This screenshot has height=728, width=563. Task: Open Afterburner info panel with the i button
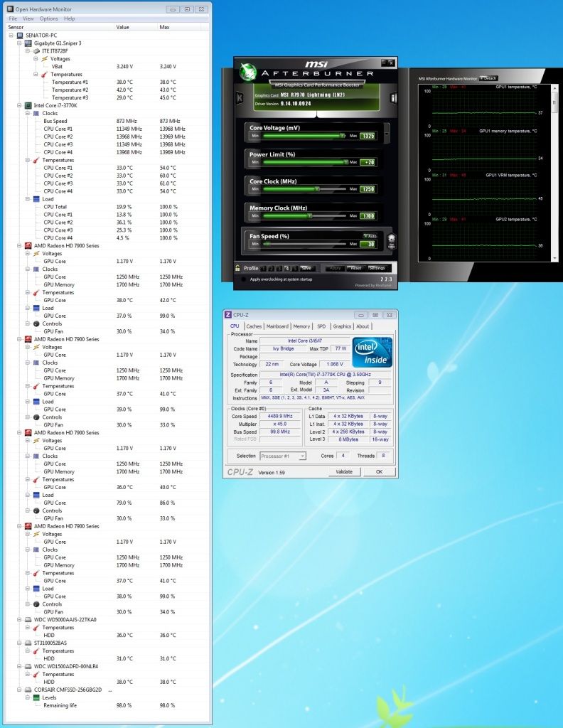pos(393,97)
